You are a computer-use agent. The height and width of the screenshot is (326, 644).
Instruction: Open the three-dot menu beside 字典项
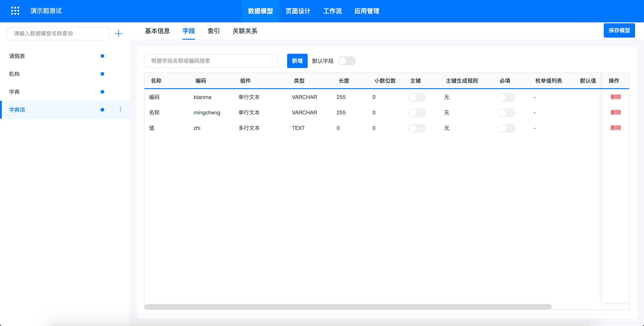click(x=120, y=109)
